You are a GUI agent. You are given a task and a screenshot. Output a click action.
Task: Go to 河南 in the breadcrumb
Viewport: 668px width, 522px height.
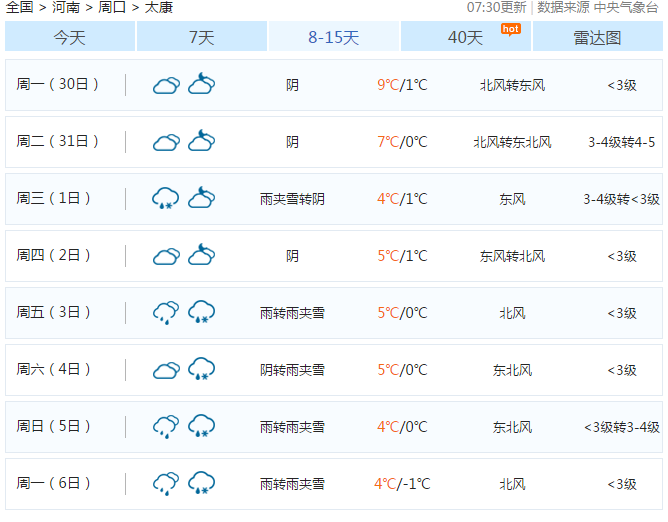[66, 7]
